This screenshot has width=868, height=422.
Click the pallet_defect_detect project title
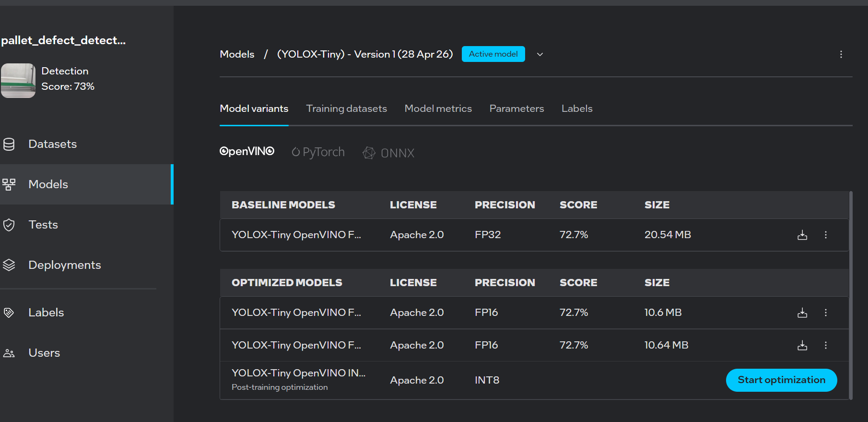[63, 40]
